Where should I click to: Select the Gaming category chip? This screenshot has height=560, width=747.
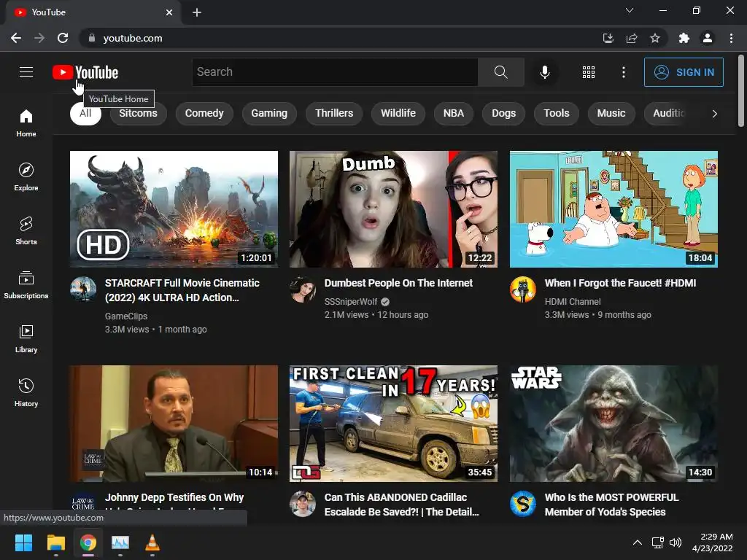[x=269, y=113]
